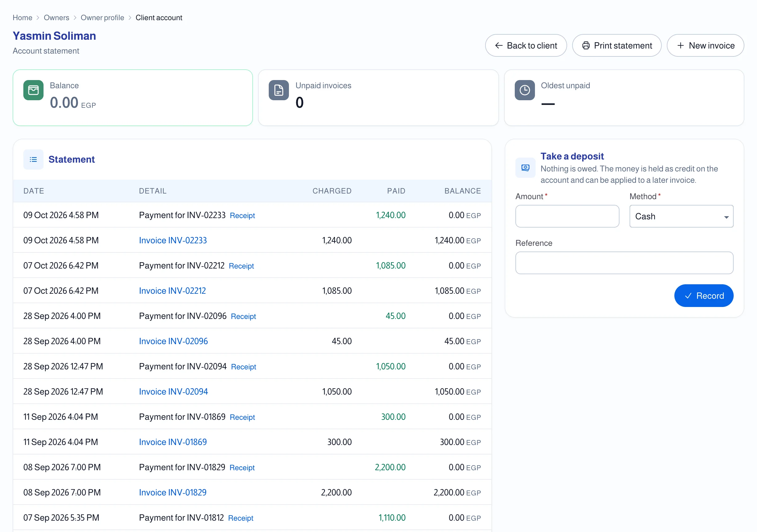Click the green Balance wallet icon

[x=33, y=90]
